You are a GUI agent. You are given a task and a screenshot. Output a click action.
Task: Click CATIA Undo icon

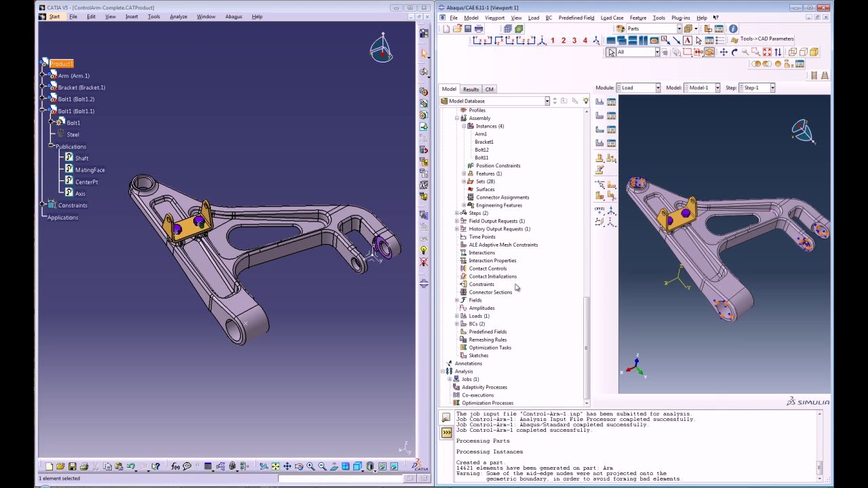pyautogui.click(x=131, y=466)
